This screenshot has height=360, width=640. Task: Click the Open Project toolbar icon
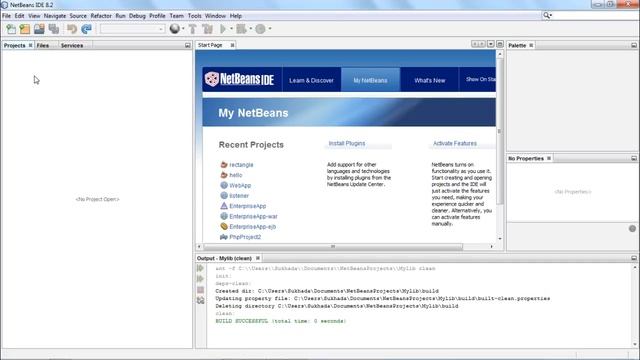coord(39,29)
